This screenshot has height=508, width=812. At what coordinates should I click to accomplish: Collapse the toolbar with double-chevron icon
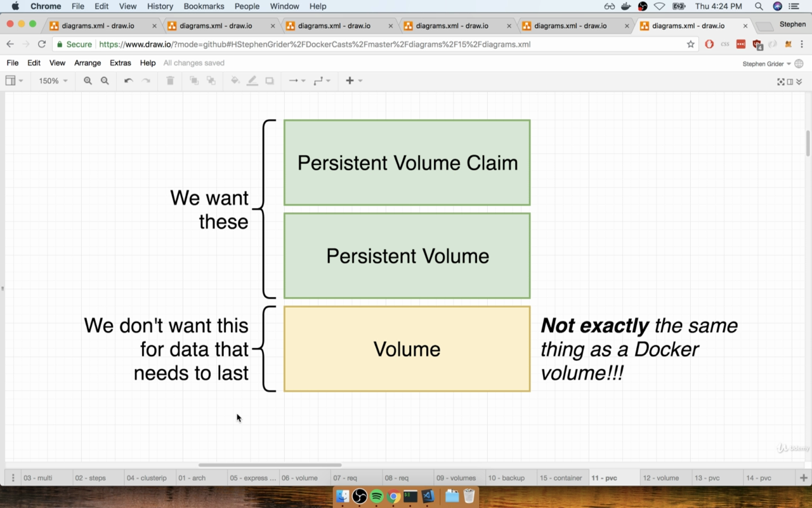[798, 81]
